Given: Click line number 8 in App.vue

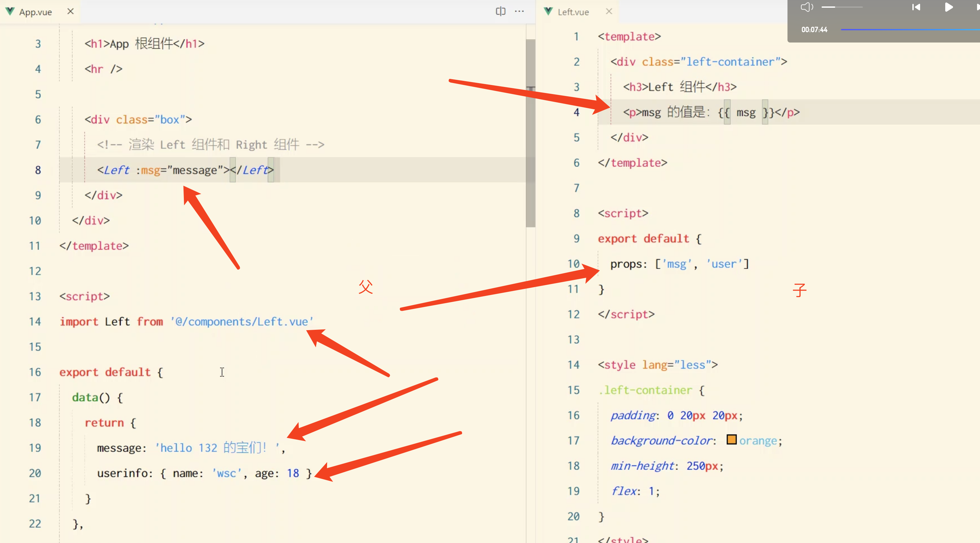Looking at the screenshot, I should [38, 170].
